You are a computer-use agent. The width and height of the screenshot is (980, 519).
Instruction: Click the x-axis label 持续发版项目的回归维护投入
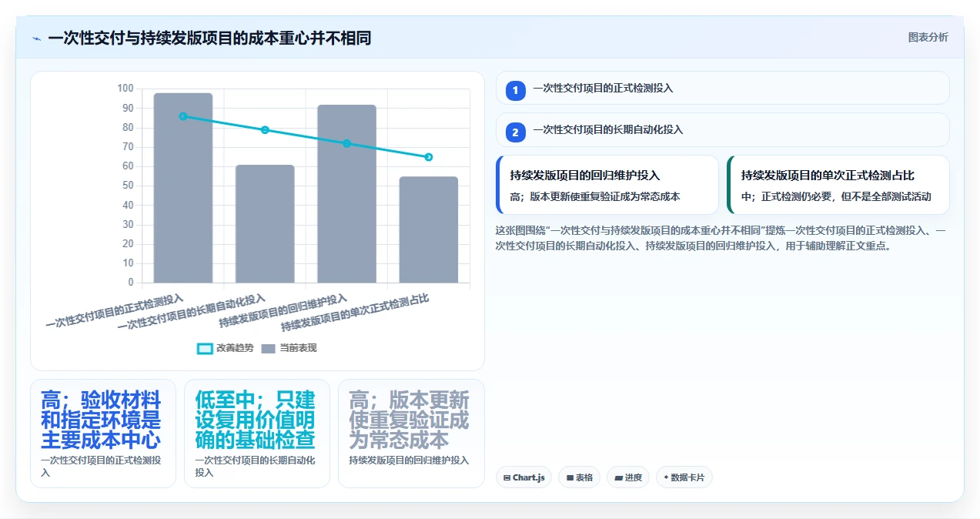(x=283, y=310)
